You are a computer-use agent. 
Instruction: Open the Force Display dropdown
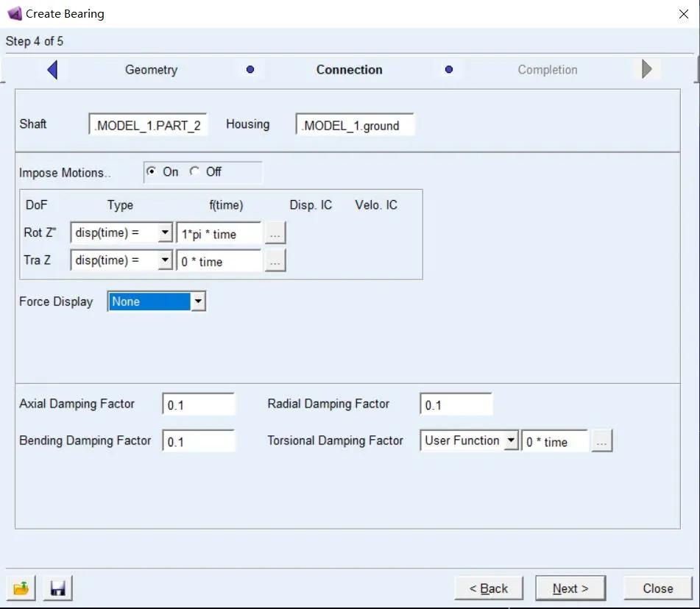tap(198, 302)
